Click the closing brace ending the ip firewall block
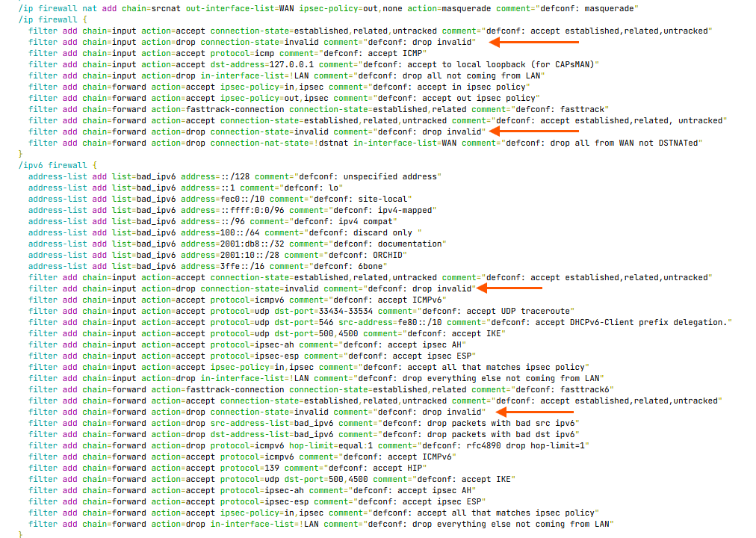Image resolution: width=756 pixels, height=538 pixels. 20,154
